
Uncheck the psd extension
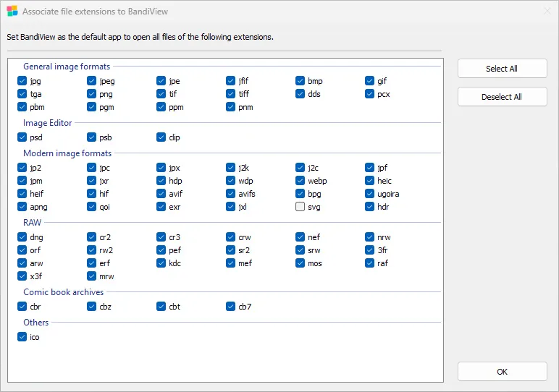click(x=22, y=137)
